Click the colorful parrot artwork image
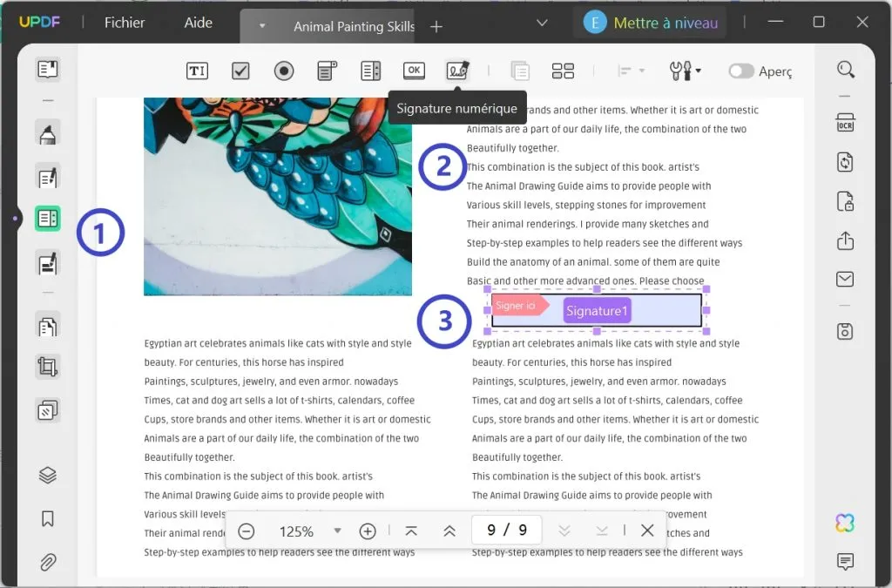Screen dimensions: 892x588 [x=278, y=196]
